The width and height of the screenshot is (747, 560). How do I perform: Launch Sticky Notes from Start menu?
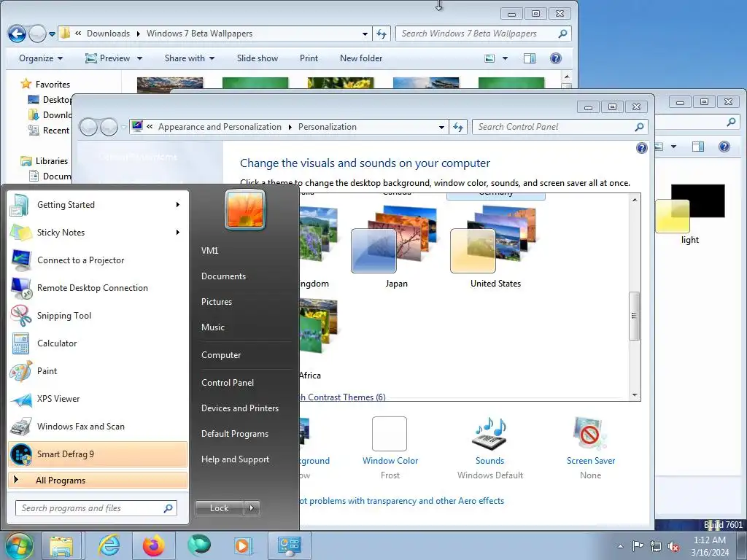pyautogui.click(x=98, y=233)
